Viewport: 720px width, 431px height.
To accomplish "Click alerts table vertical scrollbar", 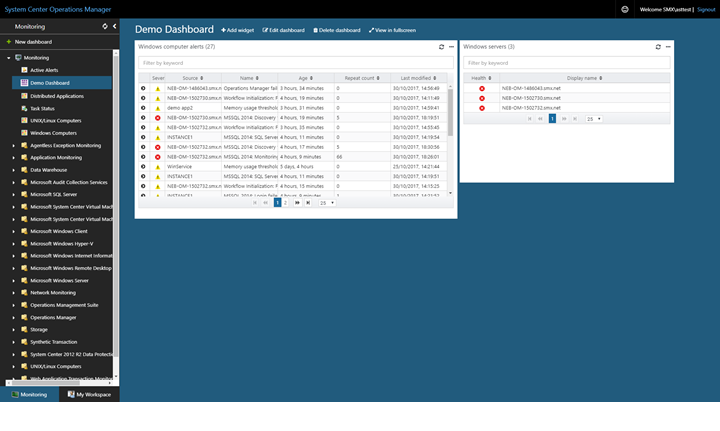I will pyautogui.click(x=450, y=112).
